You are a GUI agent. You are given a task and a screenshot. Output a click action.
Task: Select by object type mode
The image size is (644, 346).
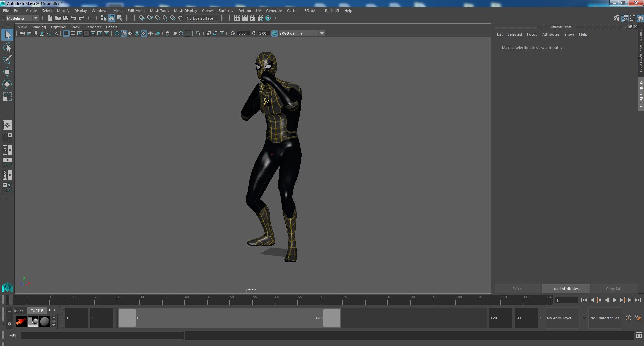coord(112,18)
